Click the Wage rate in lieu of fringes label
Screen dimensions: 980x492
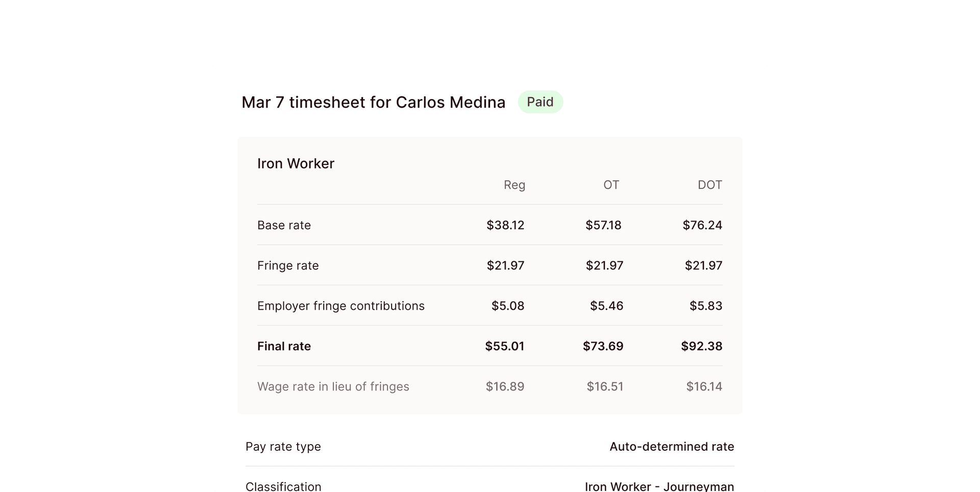pos(333,386)
